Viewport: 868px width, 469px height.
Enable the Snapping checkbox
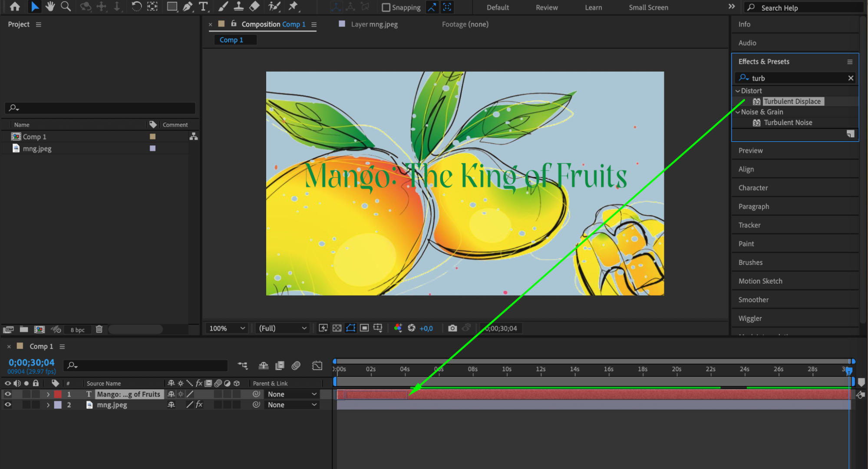(386, 7)
